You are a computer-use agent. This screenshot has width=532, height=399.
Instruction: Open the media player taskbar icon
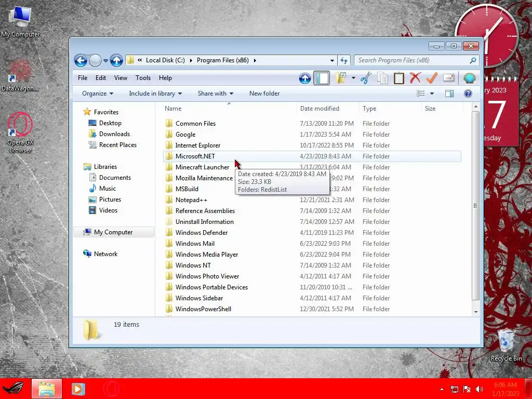click(78, 389)
